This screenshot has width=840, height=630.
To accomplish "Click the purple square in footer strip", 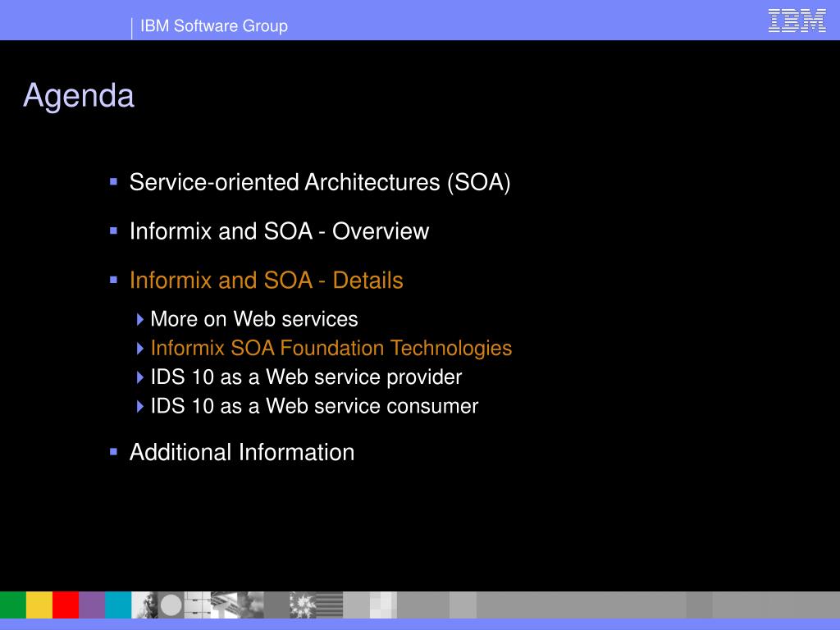I will pos(92,605).
